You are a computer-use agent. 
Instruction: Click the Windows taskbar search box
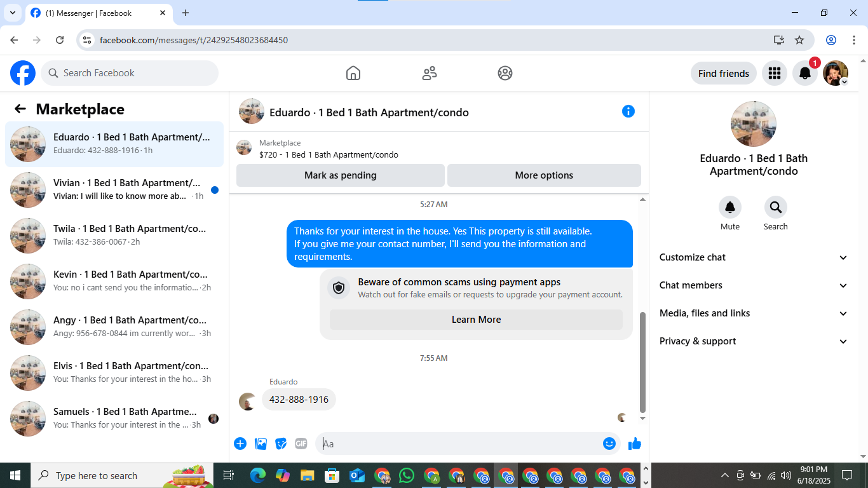[x=121, y=475]
